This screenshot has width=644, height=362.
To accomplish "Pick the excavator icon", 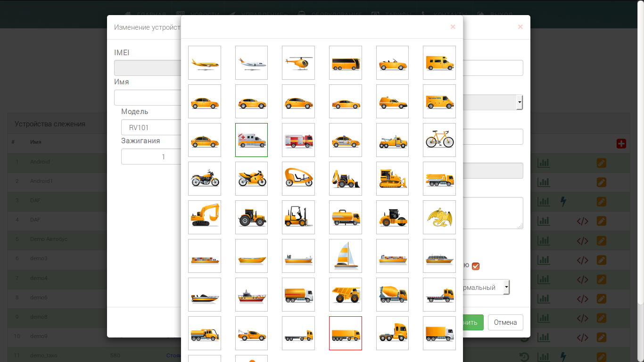I will 205,217.
